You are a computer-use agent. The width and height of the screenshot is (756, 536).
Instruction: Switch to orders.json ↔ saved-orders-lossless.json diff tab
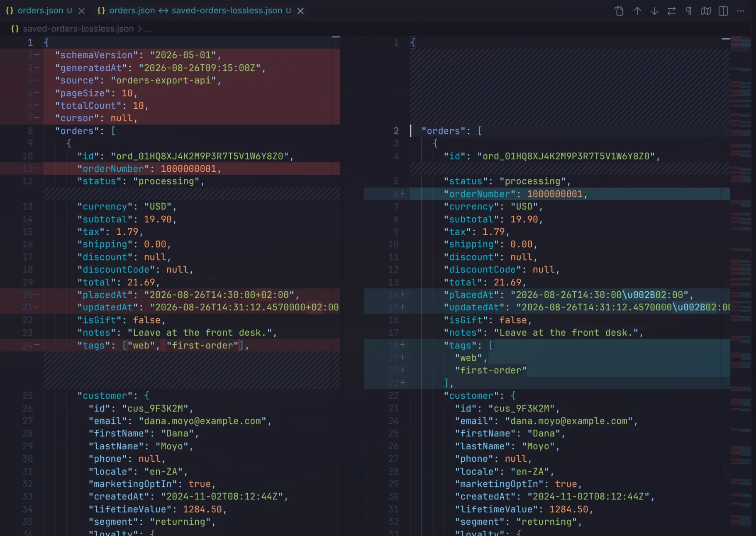pos(195,10)
